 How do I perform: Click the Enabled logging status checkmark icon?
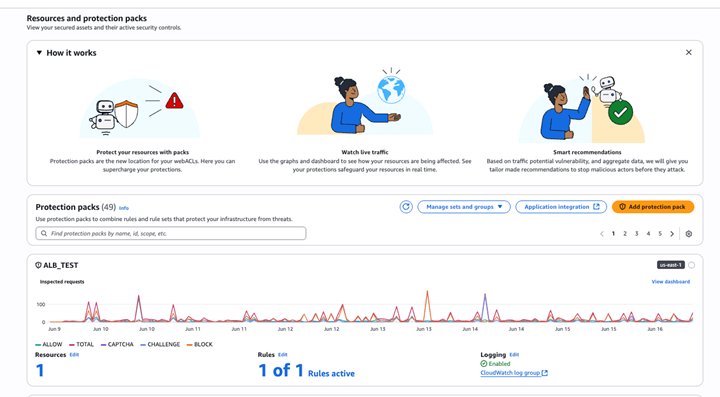click(484, 363)
